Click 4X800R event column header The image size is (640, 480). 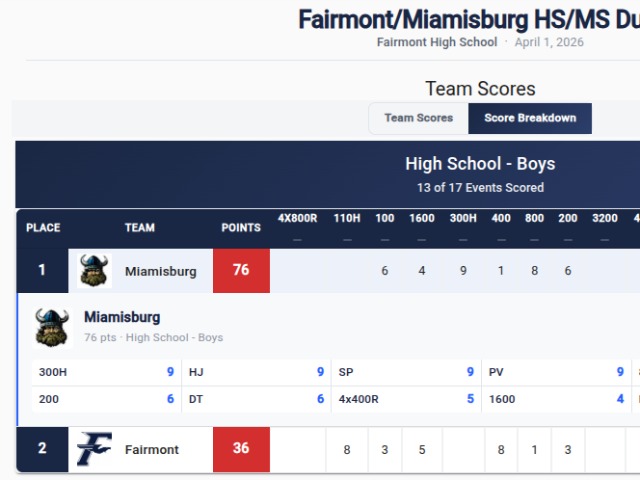tap(298, 219)
